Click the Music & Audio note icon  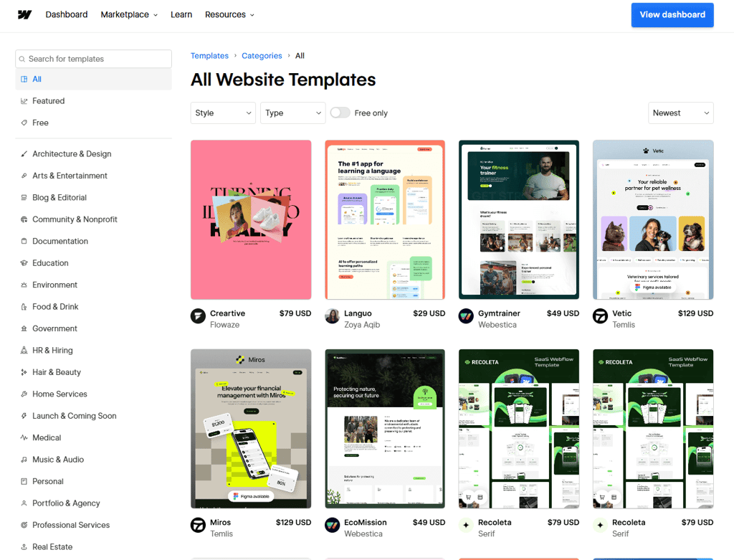[x=24, y=460]
